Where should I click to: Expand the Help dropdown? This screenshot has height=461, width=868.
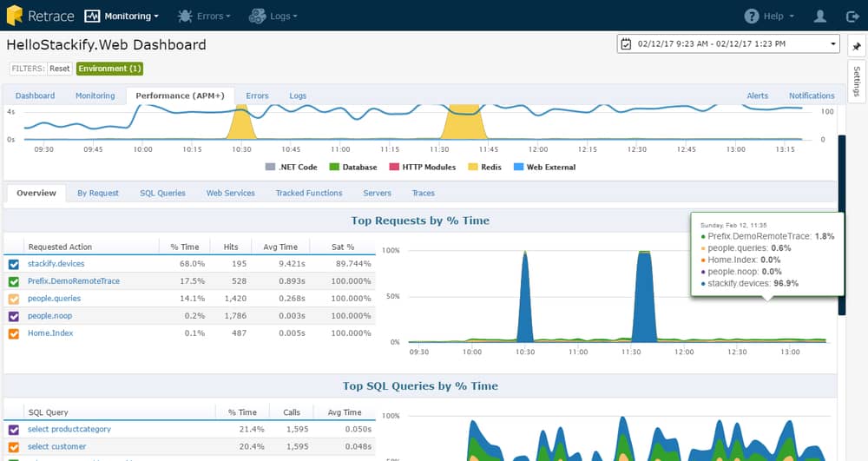tap(779, 16)
